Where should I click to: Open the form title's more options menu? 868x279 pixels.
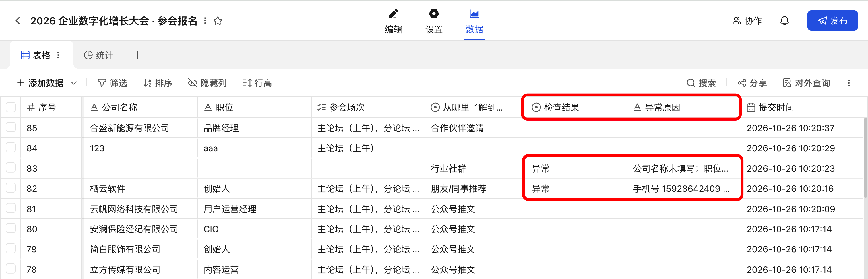coord(205,21)
